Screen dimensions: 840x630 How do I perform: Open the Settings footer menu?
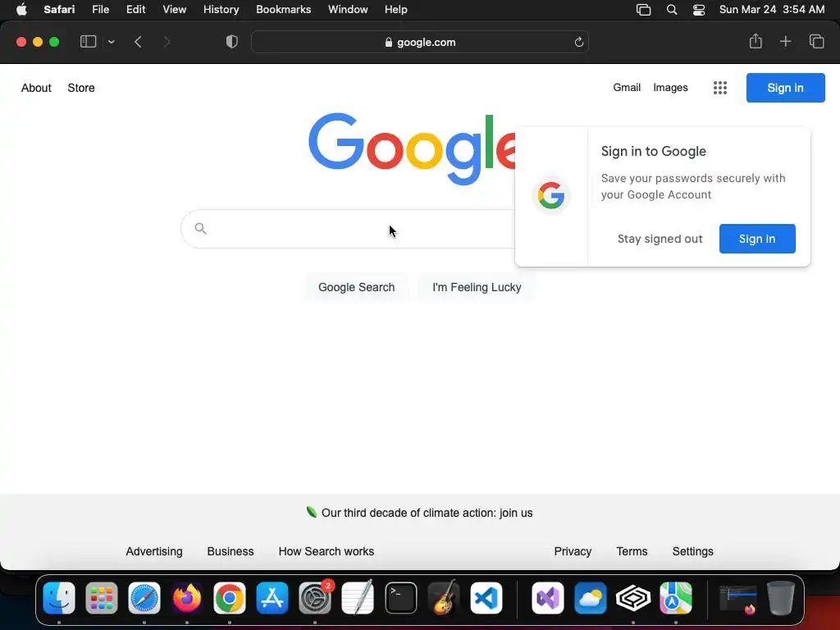point(692,551)
